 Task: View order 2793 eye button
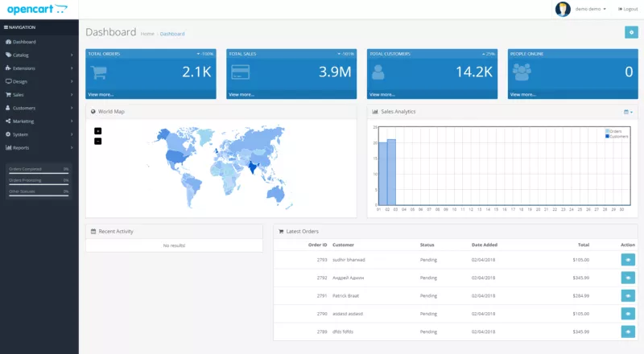(x=628, y=260)
